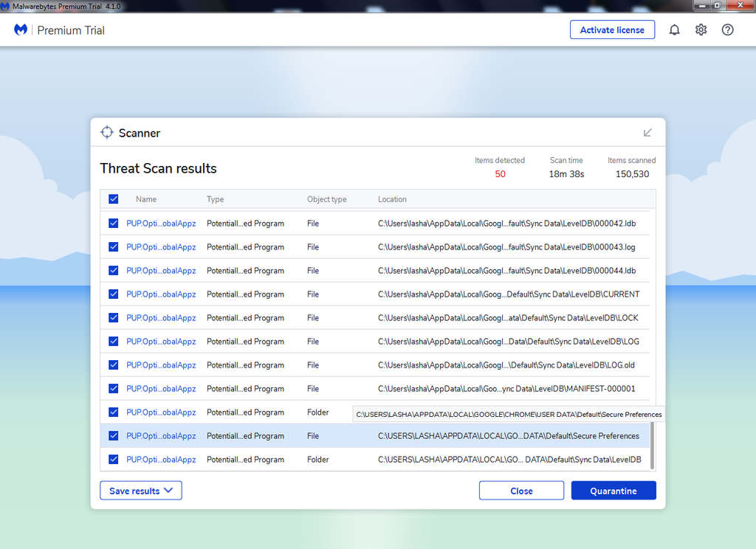Open PUP.Opti...obalAppz link for 000042.ldb row
Screen dimensions: 756x549
click(x=161, y=223)
